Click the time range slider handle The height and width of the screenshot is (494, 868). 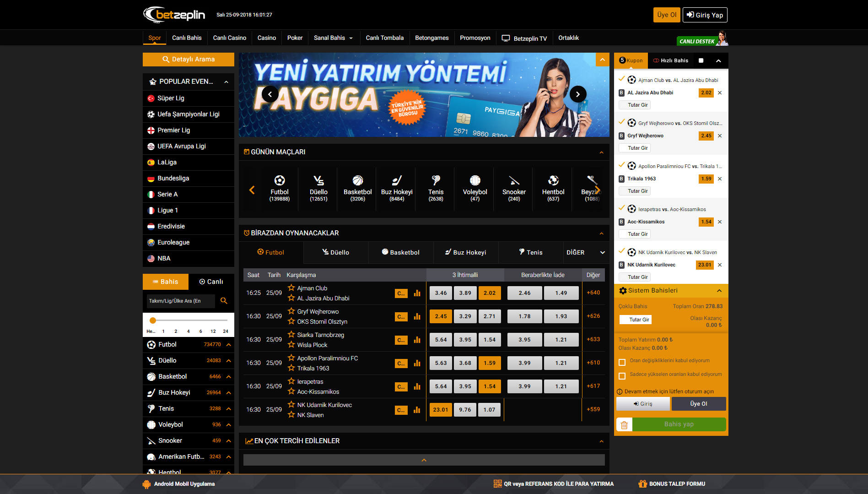point(153,320)
